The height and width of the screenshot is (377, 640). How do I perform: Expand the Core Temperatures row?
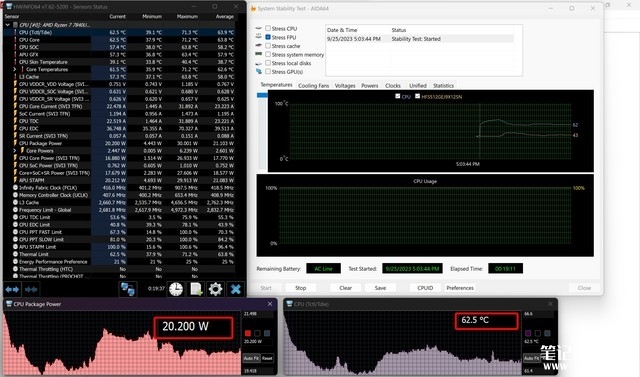(15, 69)
